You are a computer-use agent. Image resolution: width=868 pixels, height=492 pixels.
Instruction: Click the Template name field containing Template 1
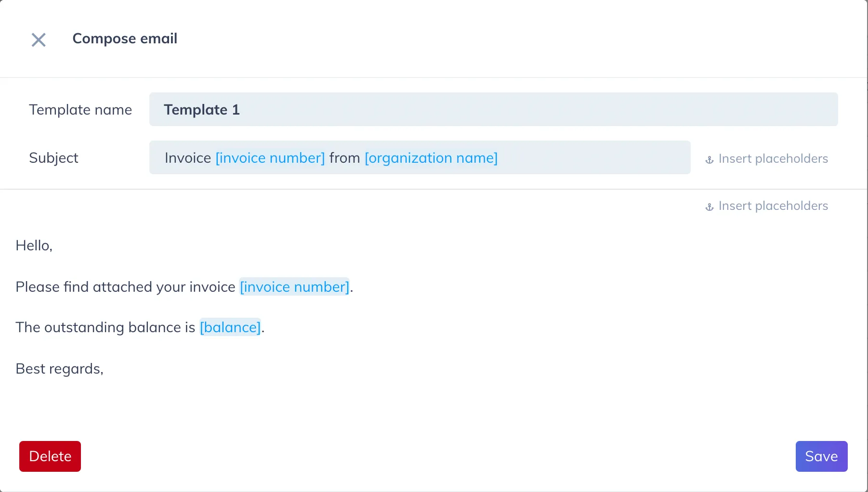493,109
